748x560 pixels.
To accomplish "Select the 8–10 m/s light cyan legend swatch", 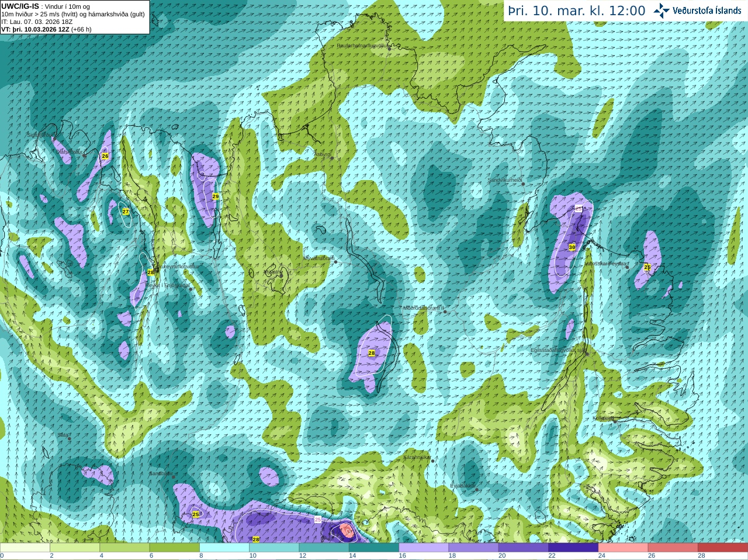I will pos(224,548).
